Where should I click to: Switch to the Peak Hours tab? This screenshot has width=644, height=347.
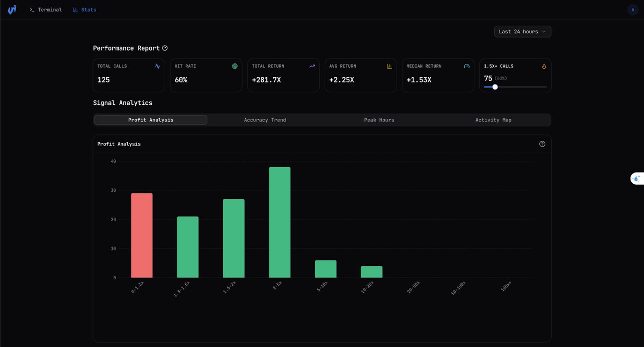[379, 120]
